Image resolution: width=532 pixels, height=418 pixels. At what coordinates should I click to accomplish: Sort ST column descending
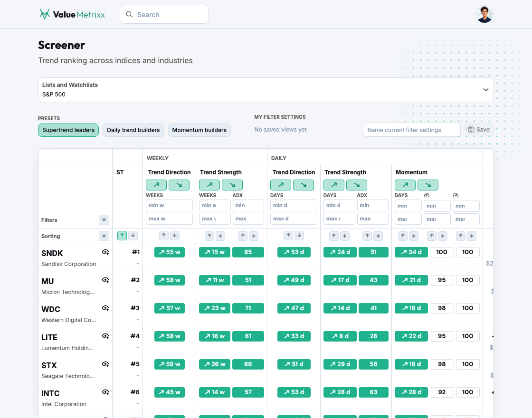133,235
